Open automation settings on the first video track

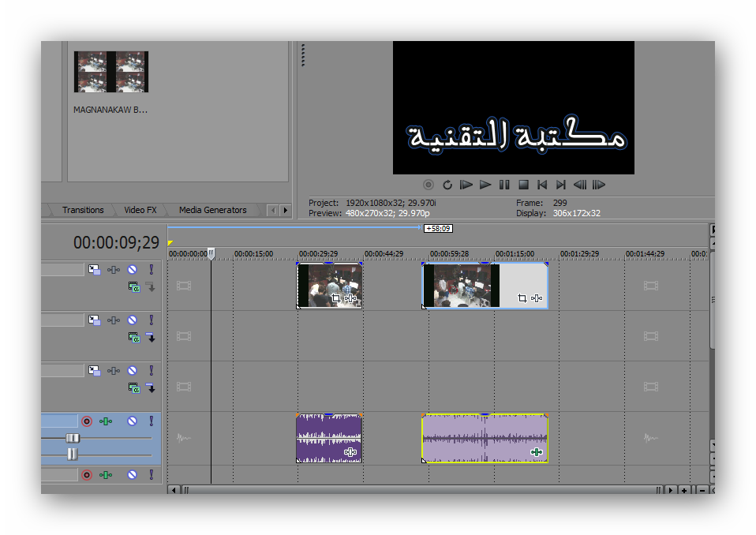click(114, 270)
